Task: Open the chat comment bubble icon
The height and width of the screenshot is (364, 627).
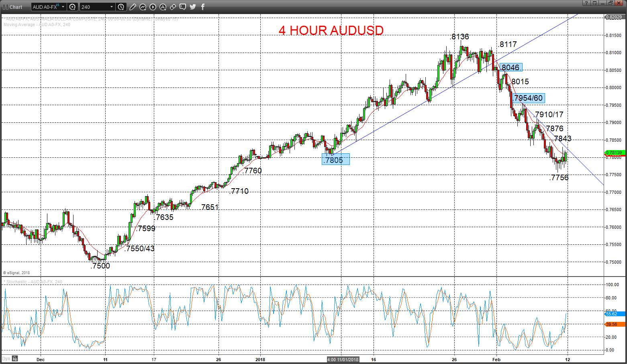Action: click(183, 7)
